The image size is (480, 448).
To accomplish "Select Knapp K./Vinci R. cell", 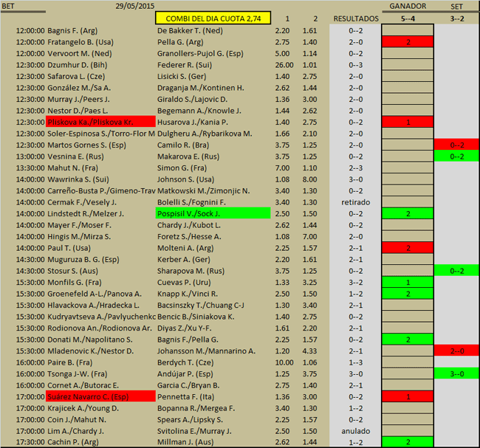I will click(188, 294).
